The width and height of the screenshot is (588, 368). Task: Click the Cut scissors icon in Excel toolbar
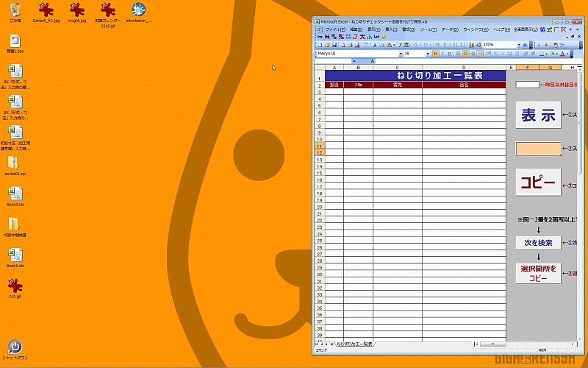(x=375, y=45)
